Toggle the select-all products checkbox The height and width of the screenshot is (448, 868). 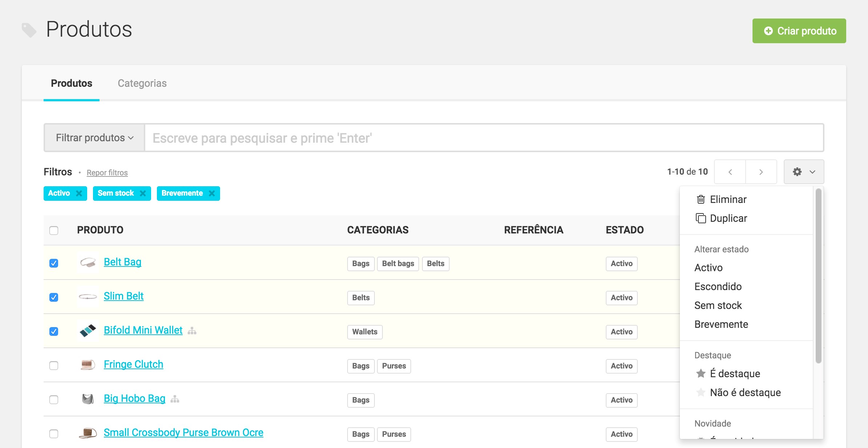point(54,231)
